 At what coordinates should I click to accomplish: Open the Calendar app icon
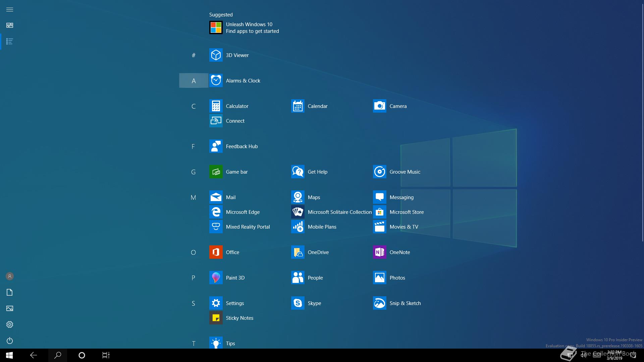point(298,106)
